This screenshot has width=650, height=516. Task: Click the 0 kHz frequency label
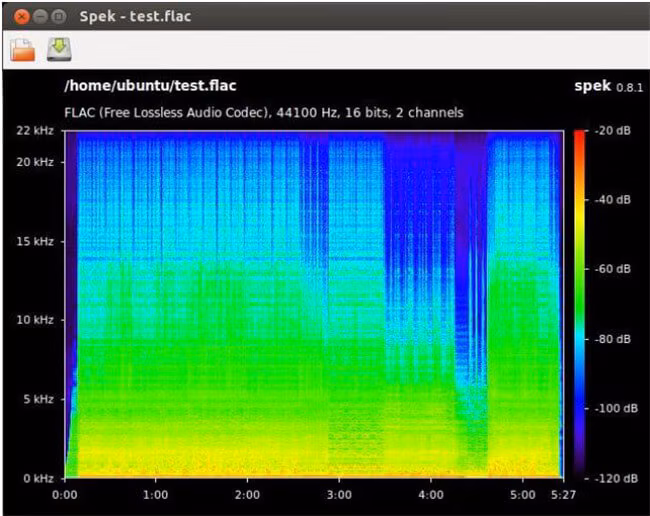pyautogui.click(x=39, y=478)
